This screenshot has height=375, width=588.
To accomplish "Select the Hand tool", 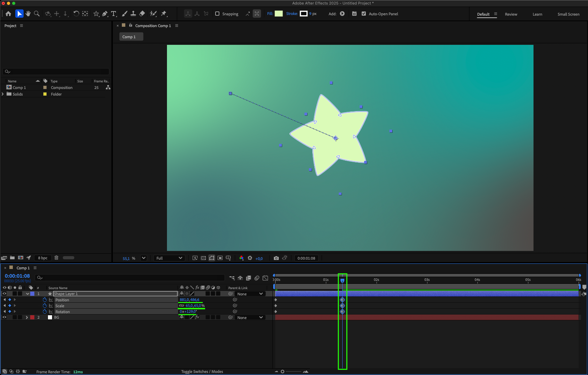I will point(28,14).
